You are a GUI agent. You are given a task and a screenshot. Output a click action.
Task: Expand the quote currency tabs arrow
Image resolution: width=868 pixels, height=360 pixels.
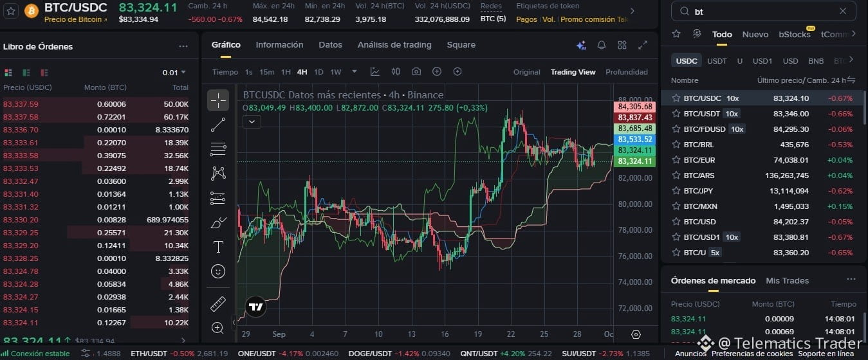(x=851, y=60)
